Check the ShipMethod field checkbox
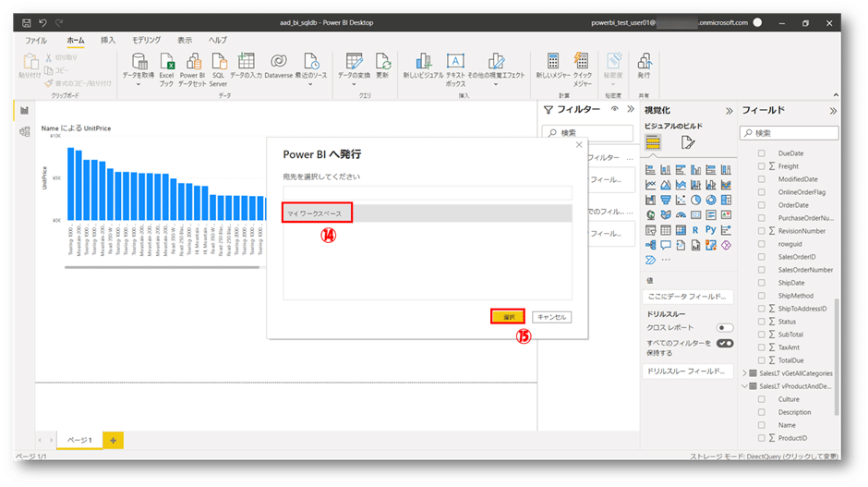 coord(762,296)
